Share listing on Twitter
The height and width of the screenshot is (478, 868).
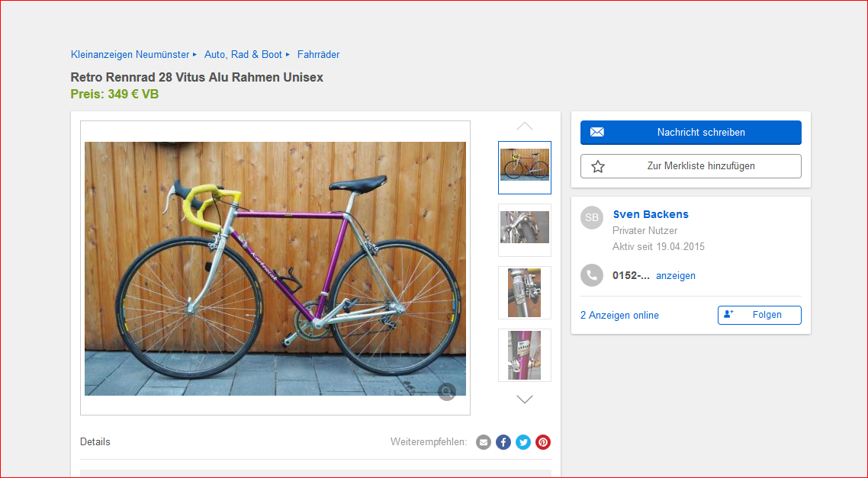523,442
